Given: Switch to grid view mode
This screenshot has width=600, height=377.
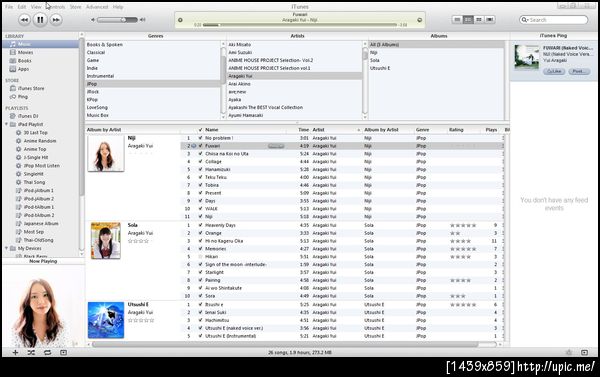Looking at the screenshot, I should [x=479, y=20].
